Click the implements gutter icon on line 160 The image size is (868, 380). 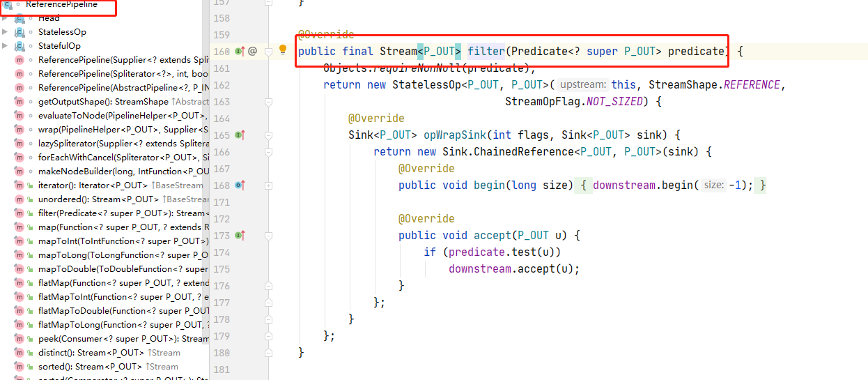tap(240, 51)
